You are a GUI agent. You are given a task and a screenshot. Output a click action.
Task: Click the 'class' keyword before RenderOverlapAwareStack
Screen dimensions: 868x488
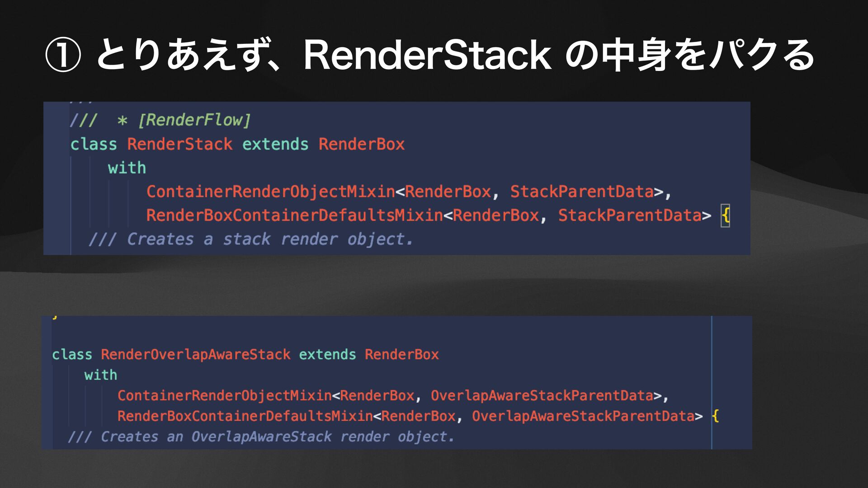[x=72, y=355]
